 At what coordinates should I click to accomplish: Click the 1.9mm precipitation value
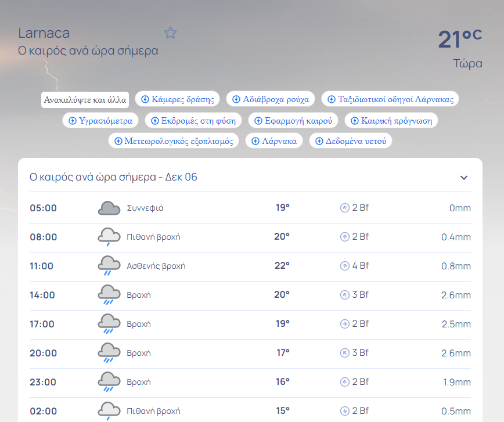coord(457,382)
